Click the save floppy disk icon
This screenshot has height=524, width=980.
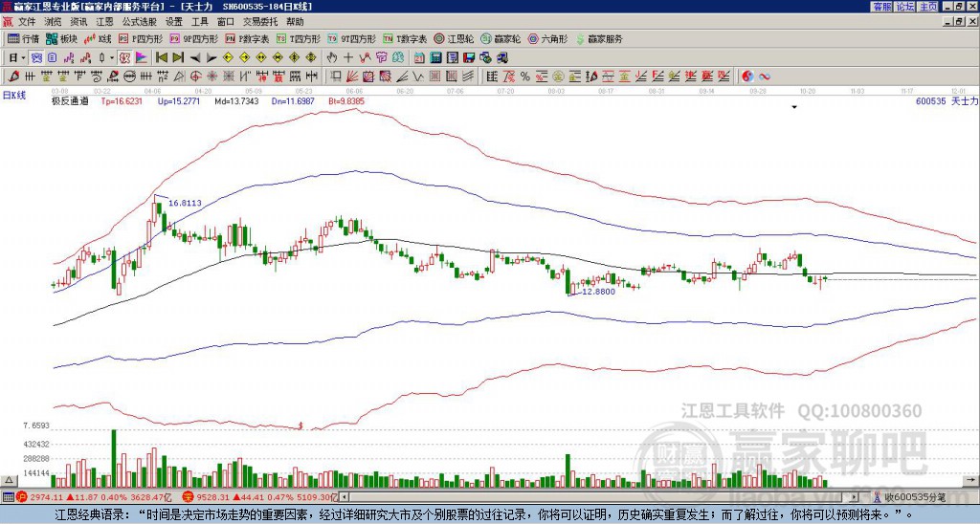(469, 58)
